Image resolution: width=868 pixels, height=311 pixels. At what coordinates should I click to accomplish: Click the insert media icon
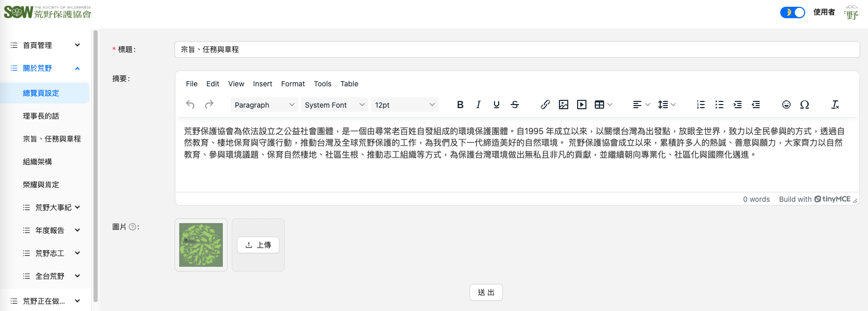[582, 105]
